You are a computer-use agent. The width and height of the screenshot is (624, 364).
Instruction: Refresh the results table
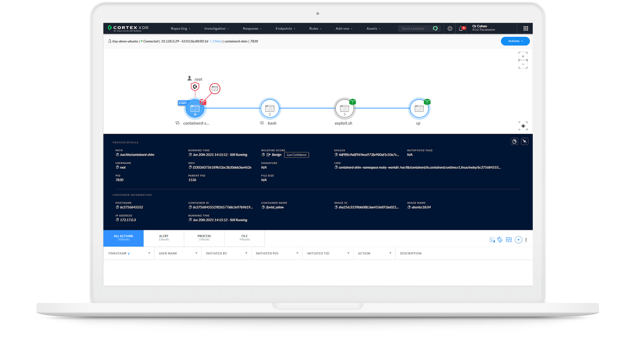pyautogui.click(x=500, y=240)
